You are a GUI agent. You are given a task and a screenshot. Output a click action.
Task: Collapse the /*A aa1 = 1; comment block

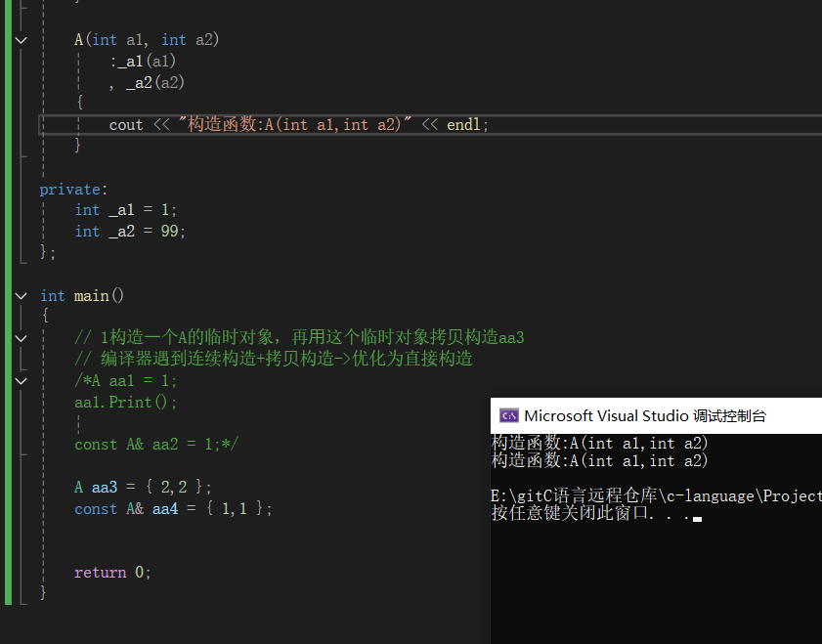coord(21,381)
